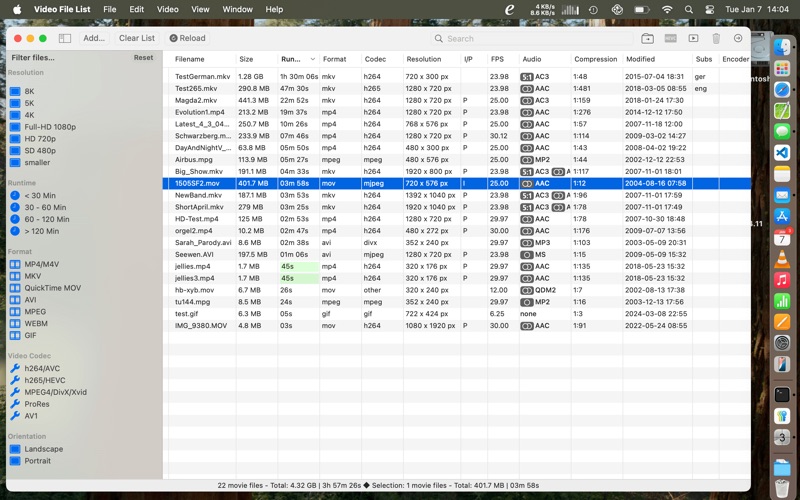The image size is (800, 500).
Task: Focus the Search field
Action: 531,39
